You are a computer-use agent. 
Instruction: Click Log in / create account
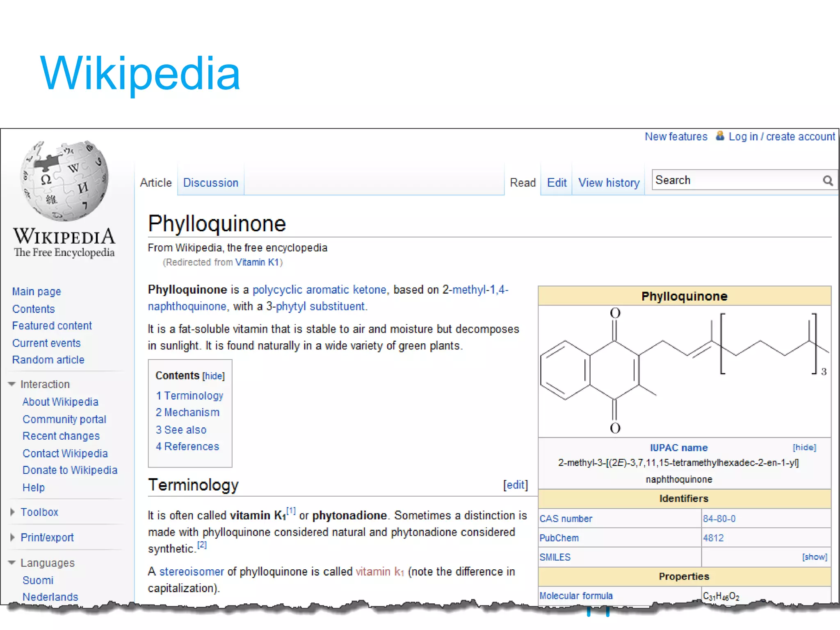click(x=782, y=137)
